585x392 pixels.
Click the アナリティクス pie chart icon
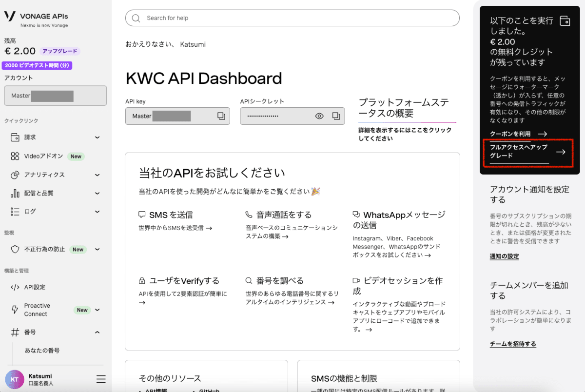pyautogui.click(x=15, y=175)
